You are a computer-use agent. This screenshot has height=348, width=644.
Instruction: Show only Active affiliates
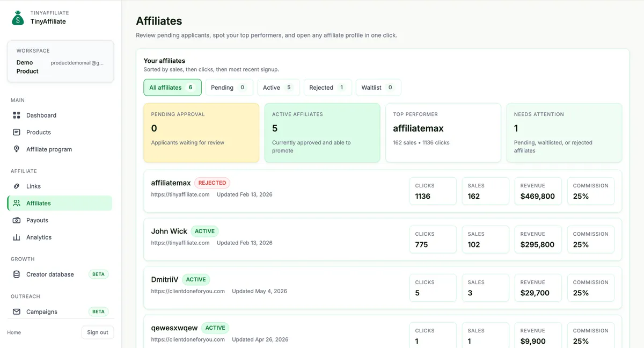pos(279,88)
